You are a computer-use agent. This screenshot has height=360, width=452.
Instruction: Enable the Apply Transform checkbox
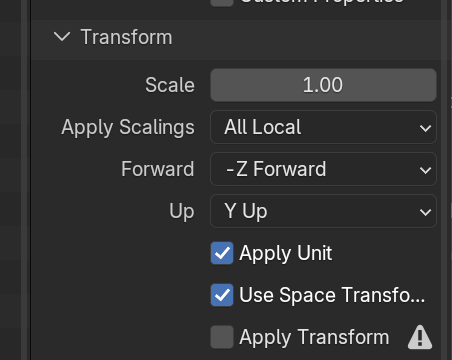pyautogui.click(x=222, y=337)
